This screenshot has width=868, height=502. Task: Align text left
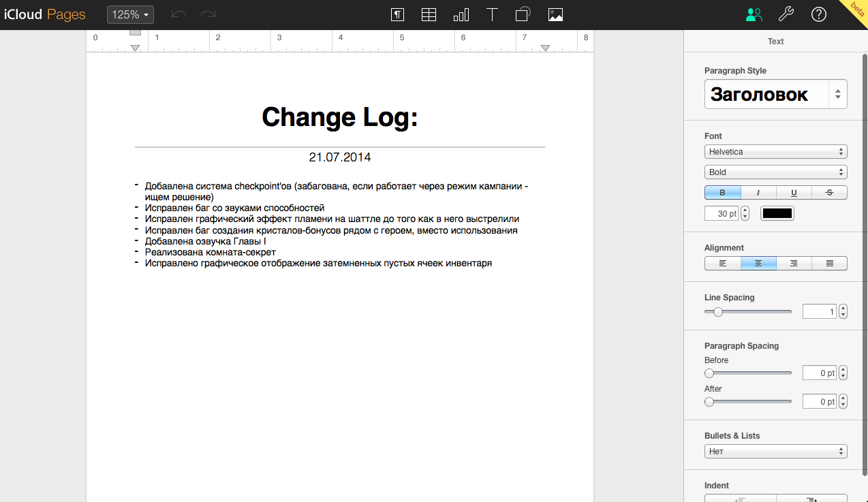pos(722,263)
